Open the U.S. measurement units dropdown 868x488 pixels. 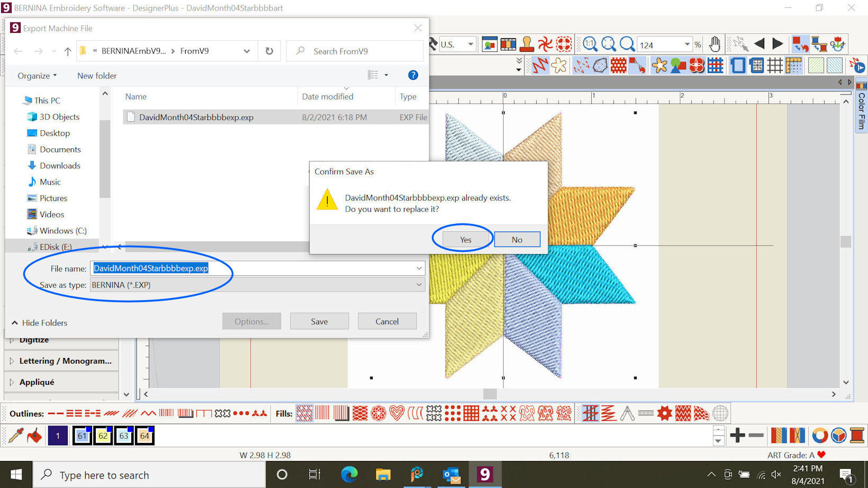point(471,44)
